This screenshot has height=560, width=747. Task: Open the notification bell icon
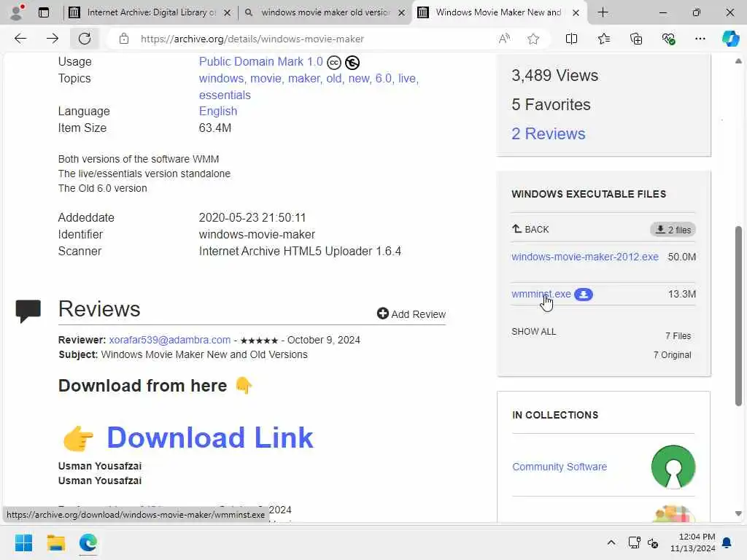pos(727,542)
